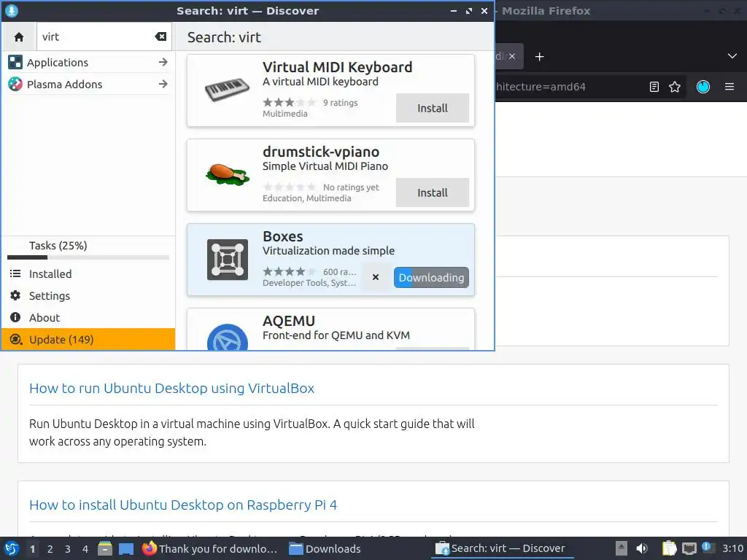Viewport: 747px width, 560px height.
Task: Switch to virtual desktop 2
Action: click(x=50, y=549)
